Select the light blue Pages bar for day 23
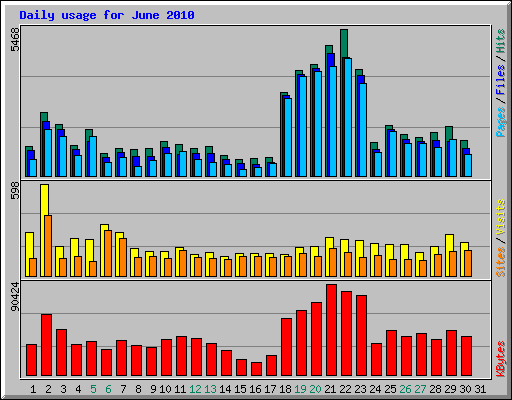 [363, 130]
